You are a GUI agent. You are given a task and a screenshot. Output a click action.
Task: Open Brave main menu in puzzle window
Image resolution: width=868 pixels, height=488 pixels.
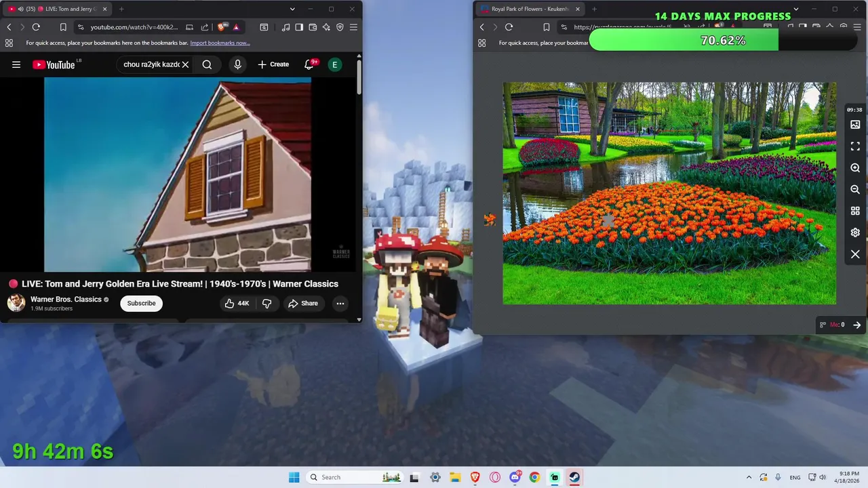[x=856, y=27]
